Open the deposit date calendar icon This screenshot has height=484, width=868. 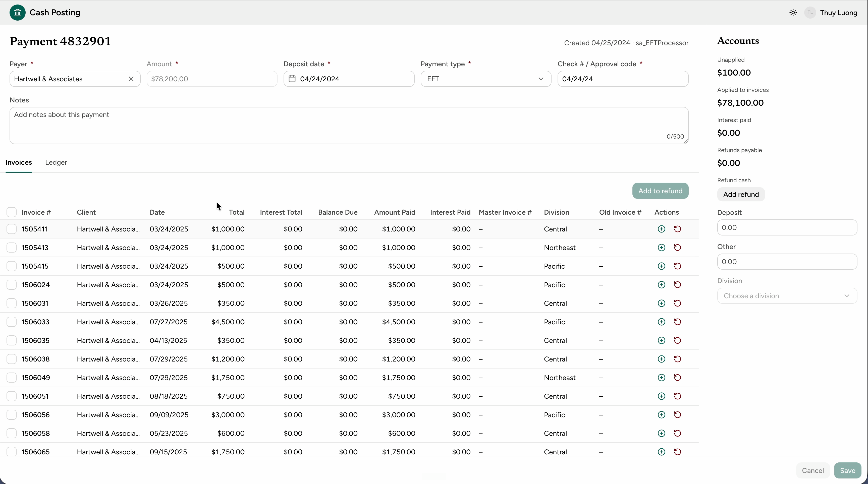[292, 79]
